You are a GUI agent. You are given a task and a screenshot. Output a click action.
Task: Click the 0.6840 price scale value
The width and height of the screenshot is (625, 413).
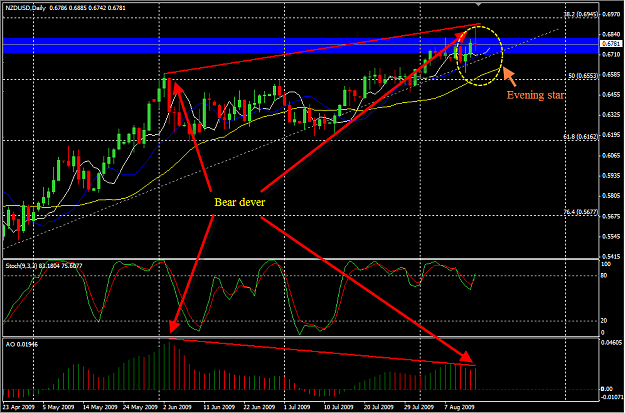[611, 35]
